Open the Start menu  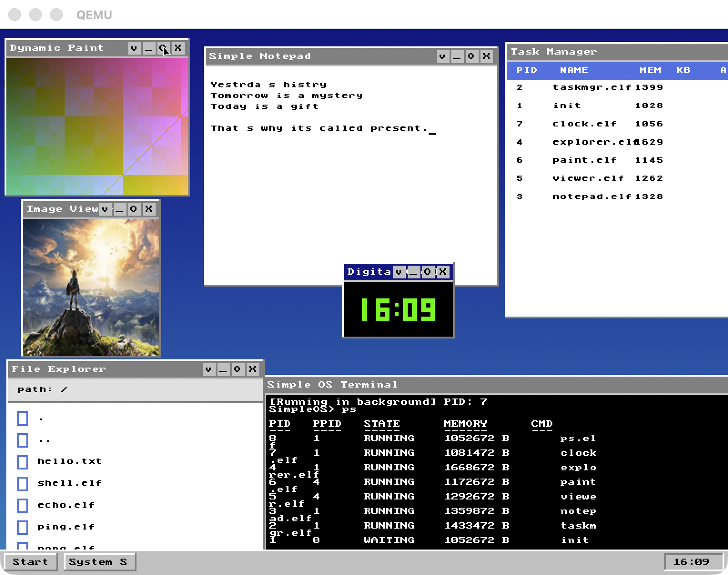pyautogui.click(x=30, y=562)
